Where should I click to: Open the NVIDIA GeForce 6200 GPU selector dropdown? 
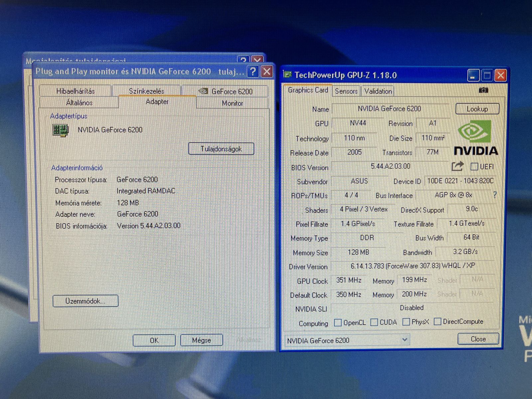tap(347, 340)
